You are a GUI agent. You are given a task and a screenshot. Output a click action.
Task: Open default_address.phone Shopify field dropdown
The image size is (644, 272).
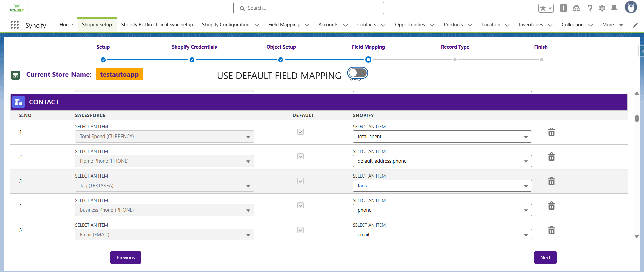click(x=442, y=161)
